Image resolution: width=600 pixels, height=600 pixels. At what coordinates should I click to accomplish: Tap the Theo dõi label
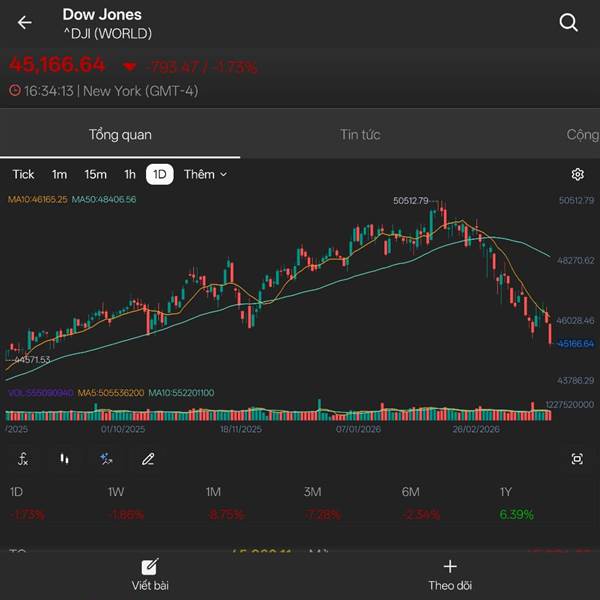pos(450,585)
